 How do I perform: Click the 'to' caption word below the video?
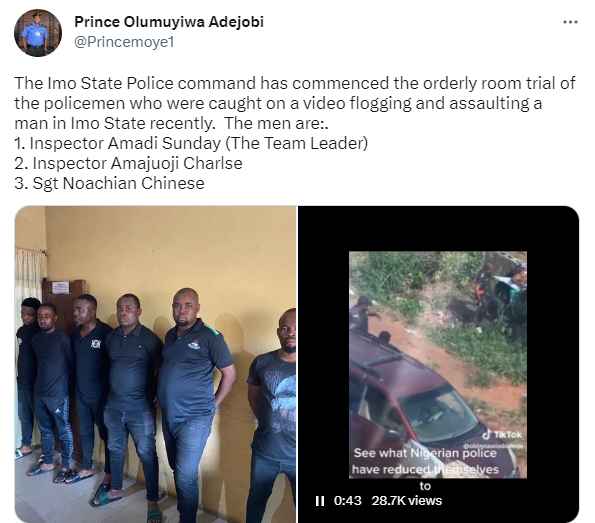(425, 486)
